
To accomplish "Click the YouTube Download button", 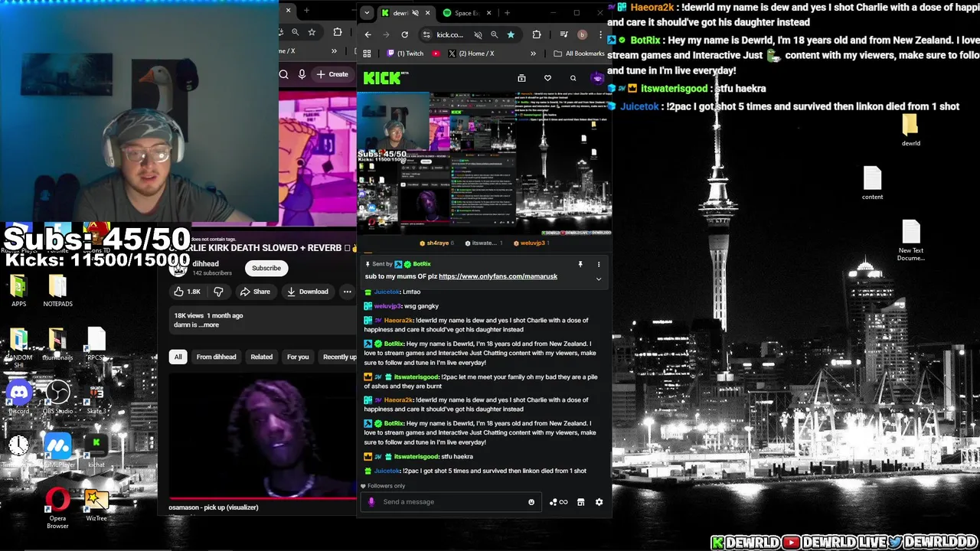I will click(307, 292).
